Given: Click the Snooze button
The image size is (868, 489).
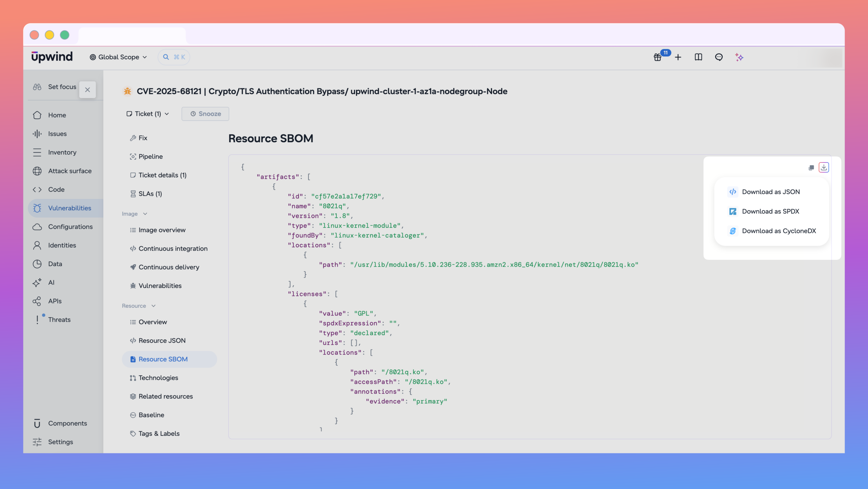Looking at the screenshot, I should pyautogui.click(x=205, y=114).
